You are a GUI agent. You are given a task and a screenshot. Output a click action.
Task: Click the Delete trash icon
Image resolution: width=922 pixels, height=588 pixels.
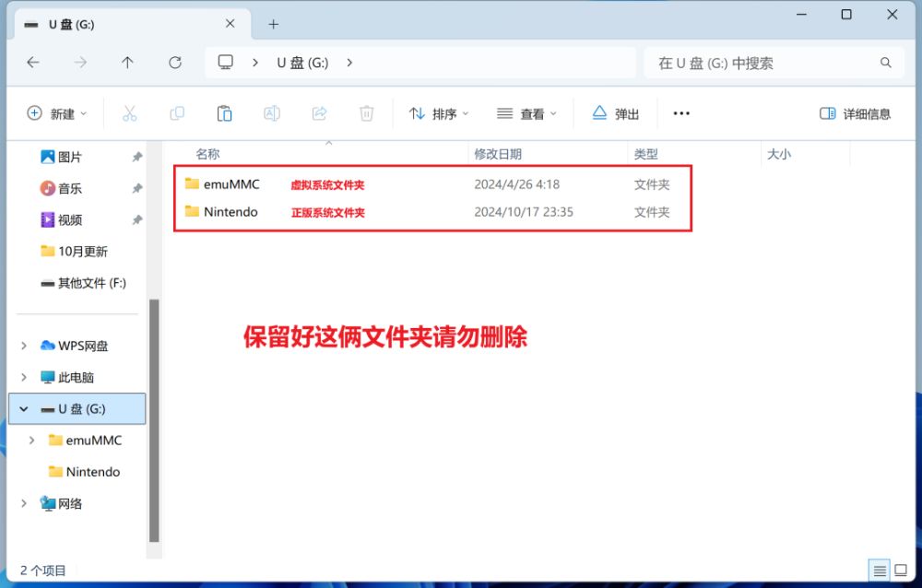pyautogui.click(x=366, y=112)
